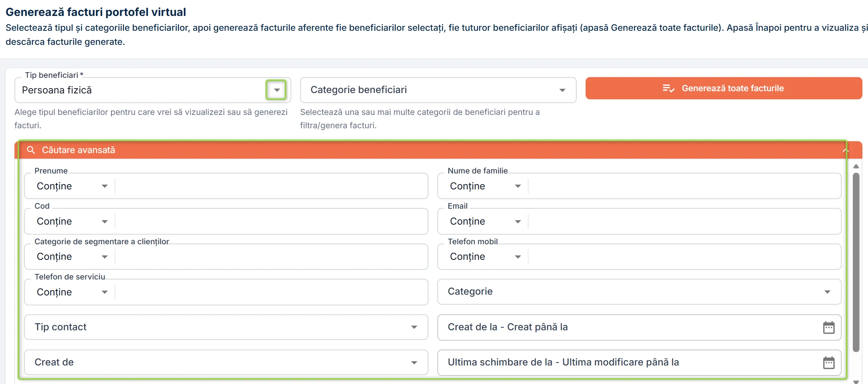Click the Prenume text input field
The height and width of the screenshot is (384, 868).
click(x=271, y=186)
